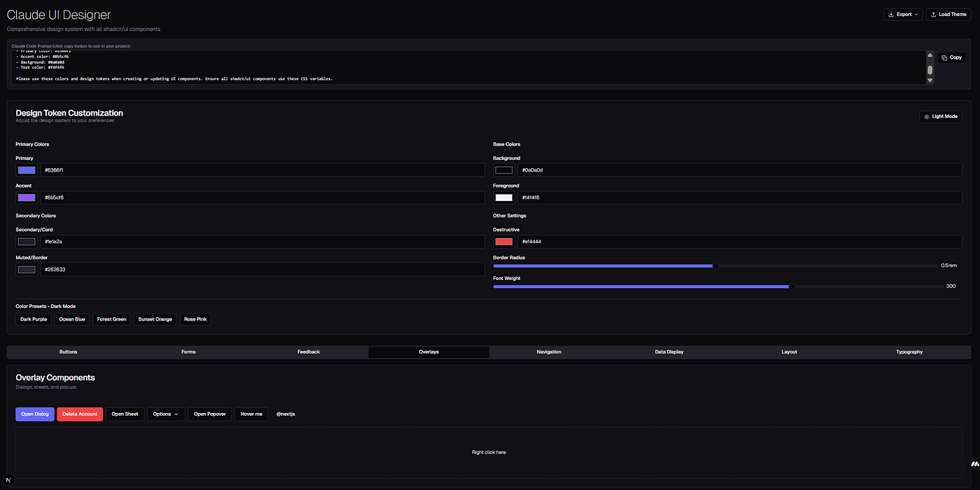Switch to the Buttons tab

tap(69, 352)
